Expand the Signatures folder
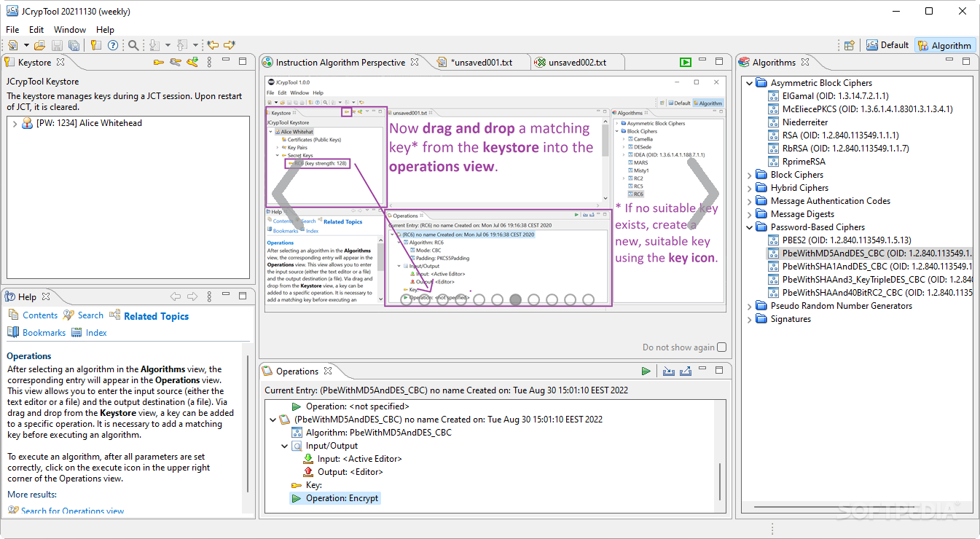 tap(750, 319)
